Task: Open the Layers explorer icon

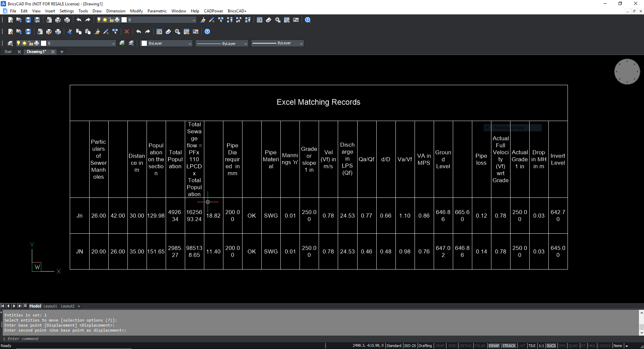Action: pyautogui.click(x=10, y=43)
